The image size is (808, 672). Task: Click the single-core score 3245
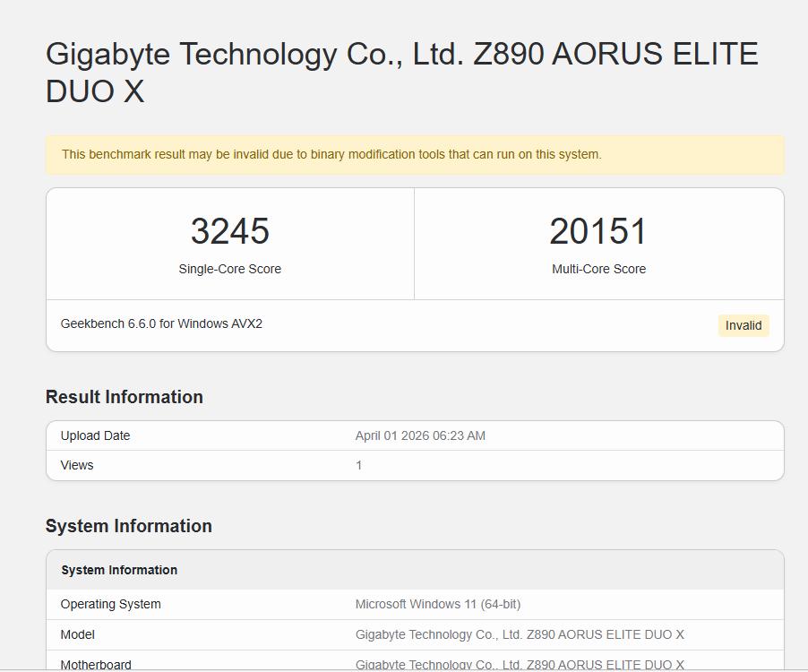229,231
